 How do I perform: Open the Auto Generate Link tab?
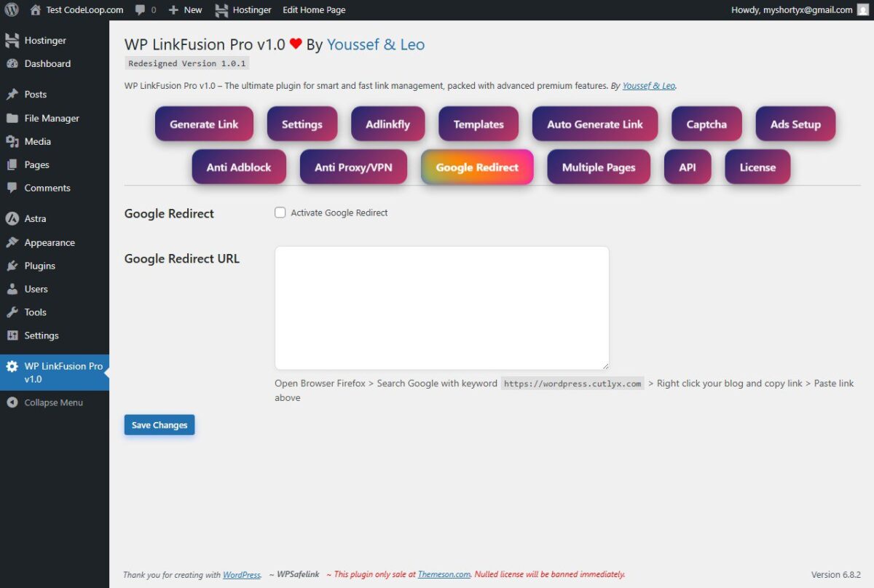click(595, 124)
